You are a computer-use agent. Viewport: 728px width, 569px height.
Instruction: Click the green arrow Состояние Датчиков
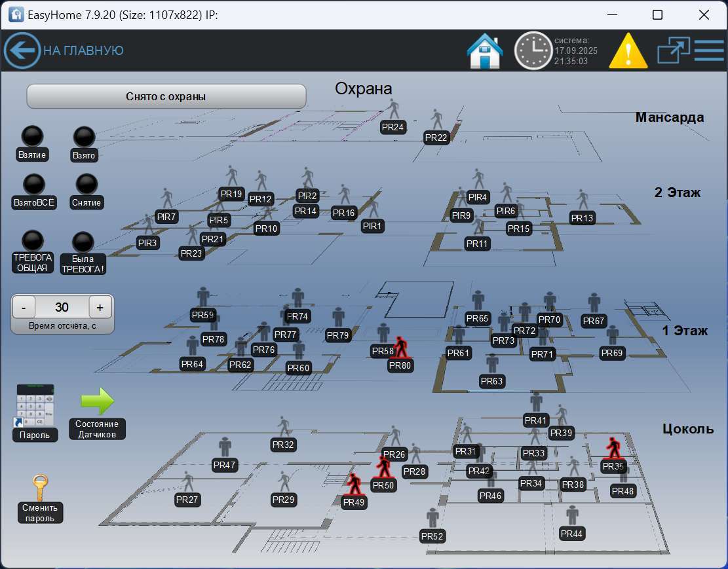click(x=97, y=401)
